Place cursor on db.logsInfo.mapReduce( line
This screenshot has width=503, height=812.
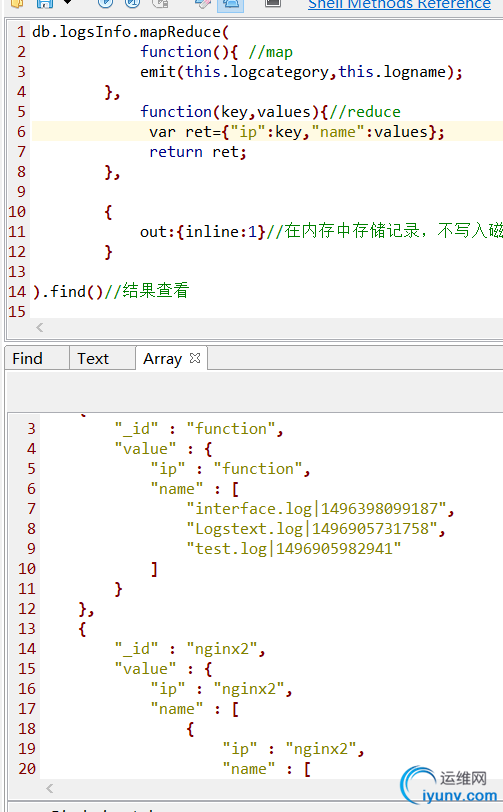(131, 32)
